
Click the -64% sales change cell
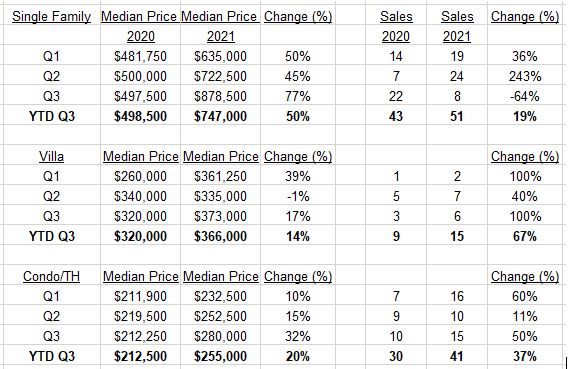pyautogui.click(x=525, y=96)
